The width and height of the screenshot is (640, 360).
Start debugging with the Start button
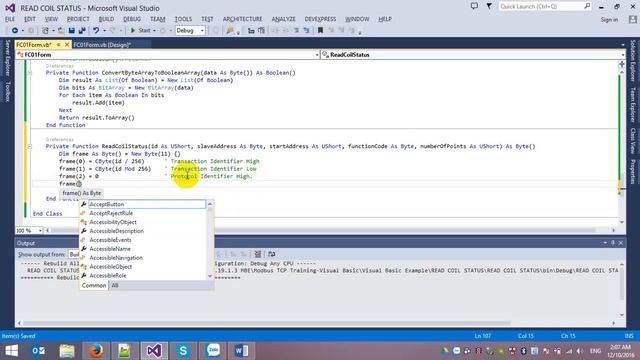point(140,31)
